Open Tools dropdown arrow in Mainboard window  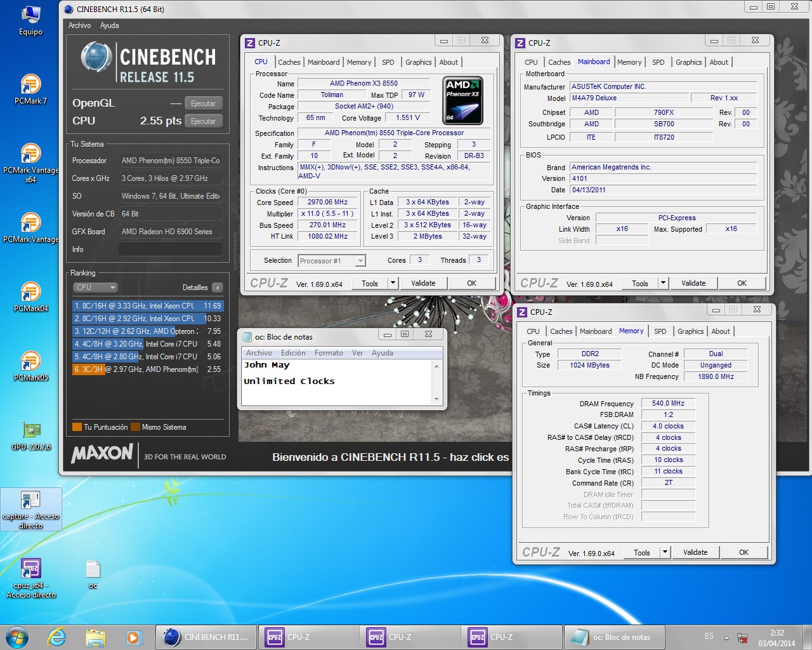tap(663, 283)
